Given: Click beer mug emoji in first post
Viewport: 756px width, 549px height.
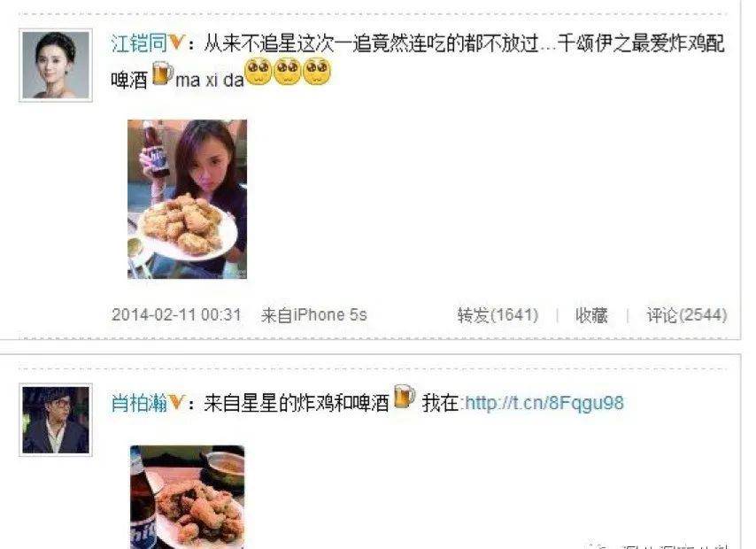Looking at the screenshot, I should click(x=163, y=73).
